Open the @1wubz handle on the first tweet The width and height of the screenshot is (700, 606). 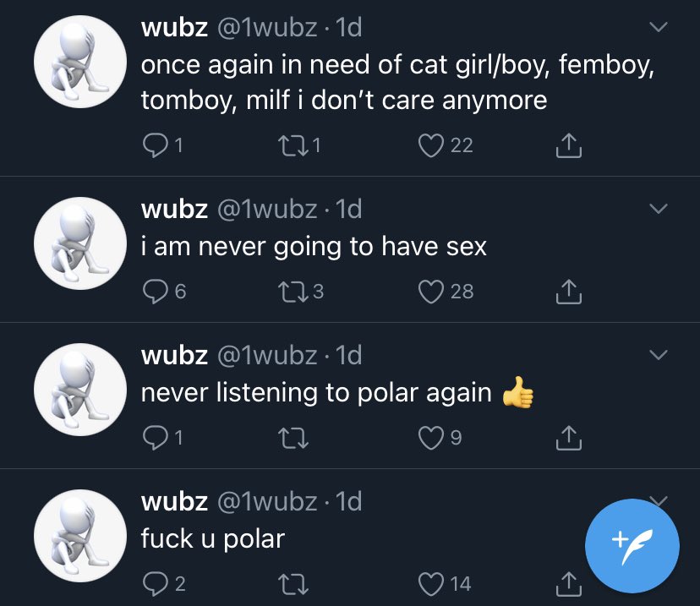[270, 28]
